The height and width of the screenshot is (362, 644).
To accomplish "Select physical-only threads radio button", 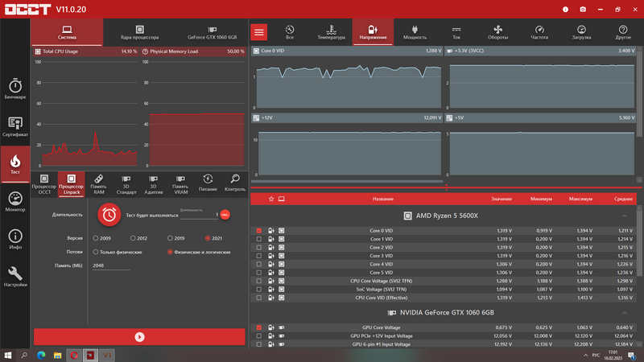I will coord(96,252).
